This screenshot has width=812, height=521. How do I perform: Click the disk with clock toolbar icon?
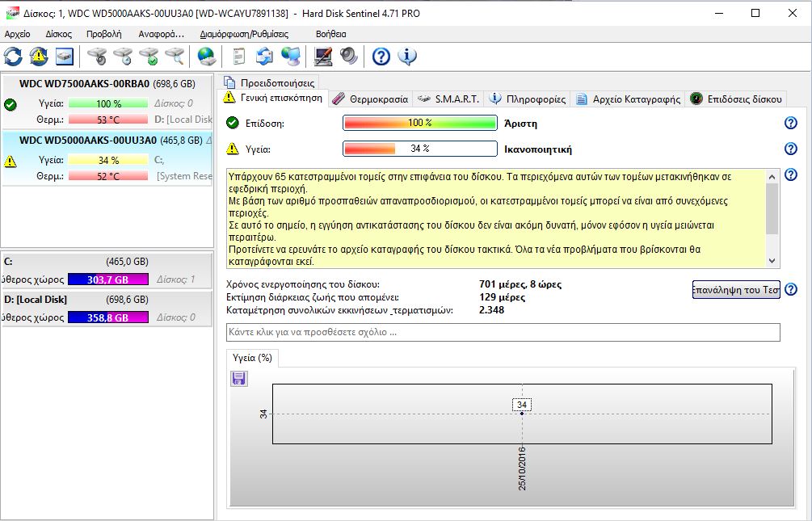pos(123,57)
